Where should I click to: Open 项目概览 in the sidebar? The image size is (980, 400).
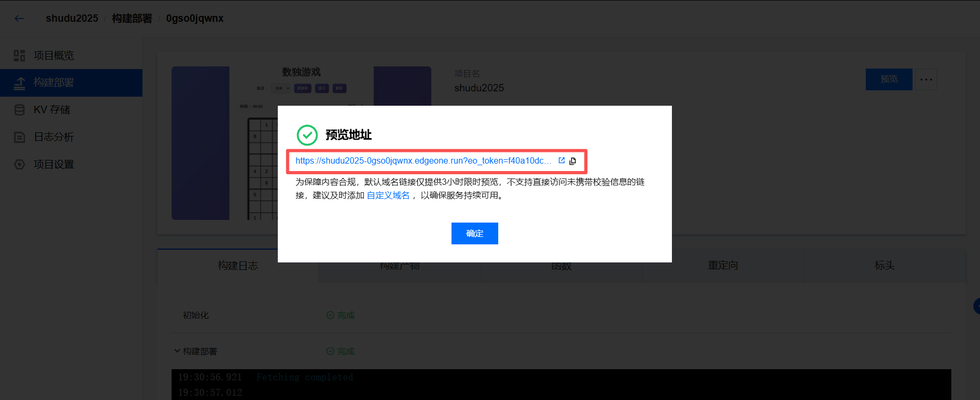[x=71, y=55]
